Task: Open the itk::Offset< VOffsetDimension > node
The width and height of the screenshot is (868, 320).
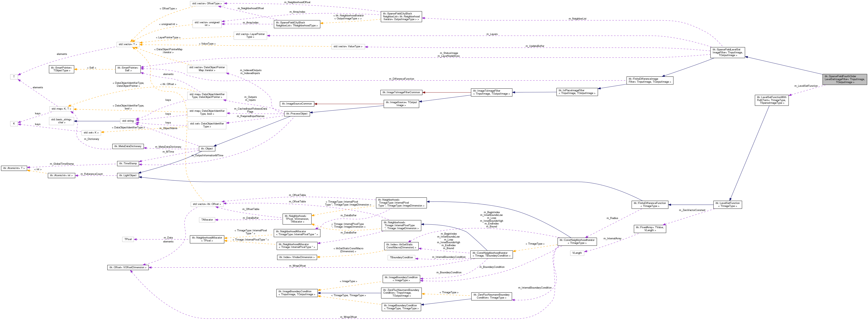Action: coord(128,267)
